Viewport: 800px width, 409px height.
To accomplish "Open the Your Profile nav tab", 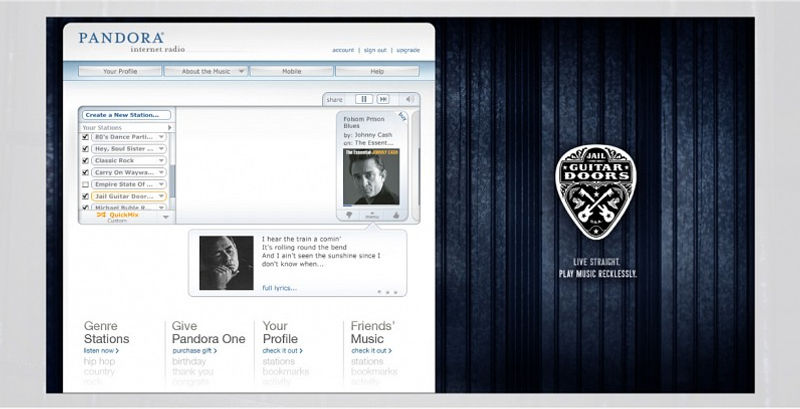I will (x=120, y=71).
